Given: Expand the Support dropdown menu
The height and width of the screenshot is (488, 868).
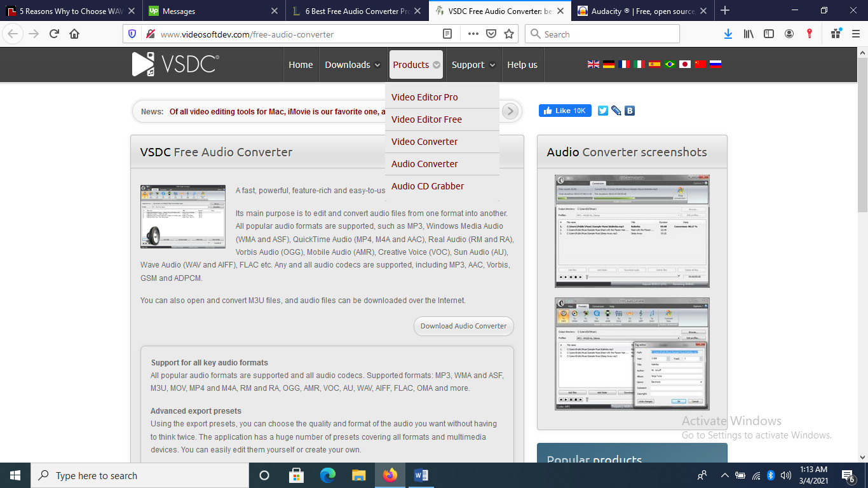Looking at the screenshot, I should 473,65.
